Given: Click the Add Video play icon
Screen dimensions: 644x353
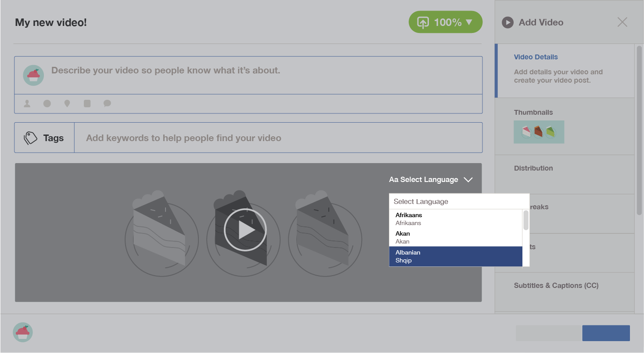Looking at the screenshot, I should coord(507,22).
